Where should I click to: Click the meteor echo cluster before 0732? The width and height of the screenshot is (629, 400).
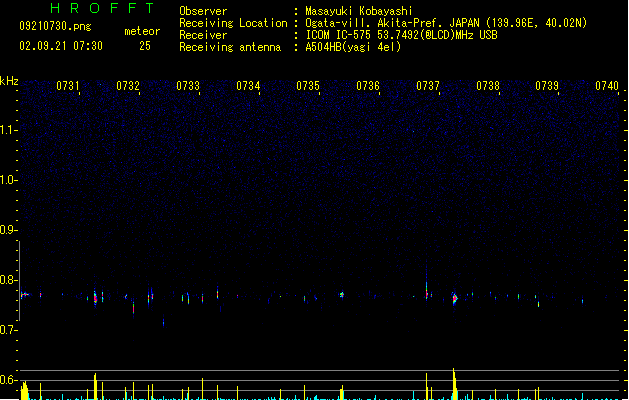95,298
